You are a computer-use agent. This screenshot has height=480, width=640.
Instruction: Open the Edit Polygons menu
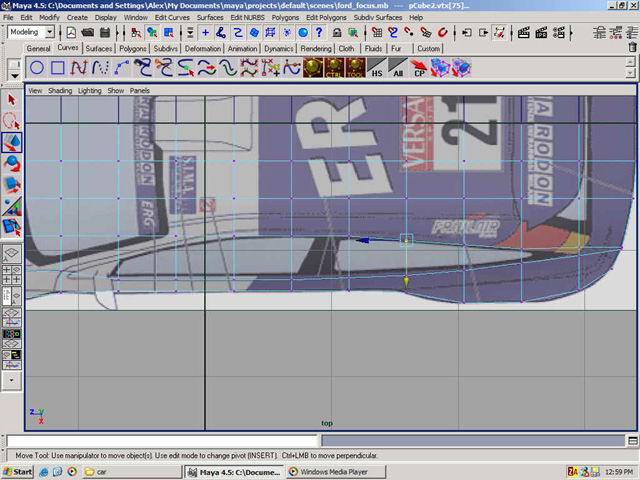(326, 18)
